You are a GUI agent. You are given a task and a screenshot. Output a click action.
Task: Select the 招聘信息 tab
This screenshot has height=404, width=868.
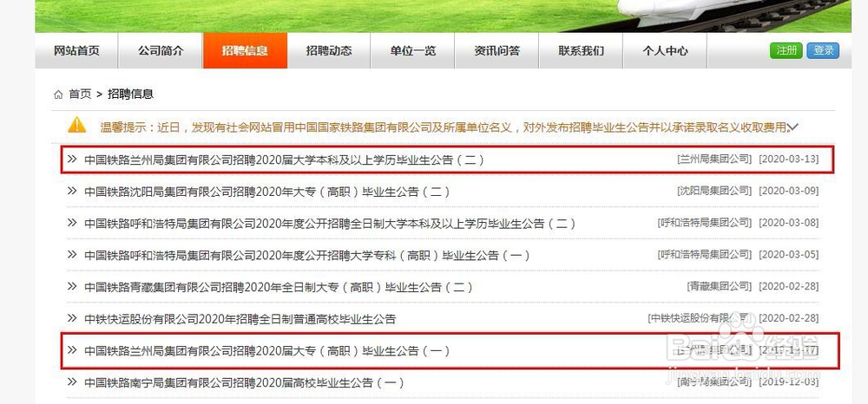point(246,51)
